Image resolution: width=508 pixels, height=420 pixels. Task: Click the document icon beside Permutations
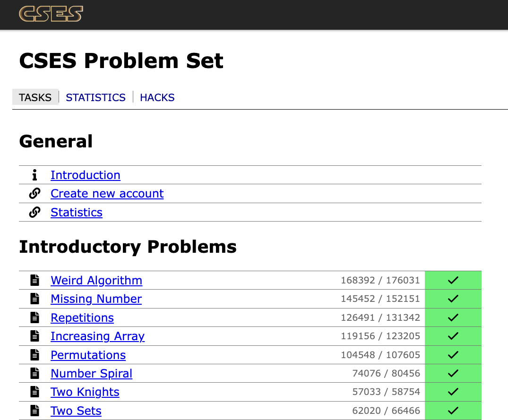[34, 355]
